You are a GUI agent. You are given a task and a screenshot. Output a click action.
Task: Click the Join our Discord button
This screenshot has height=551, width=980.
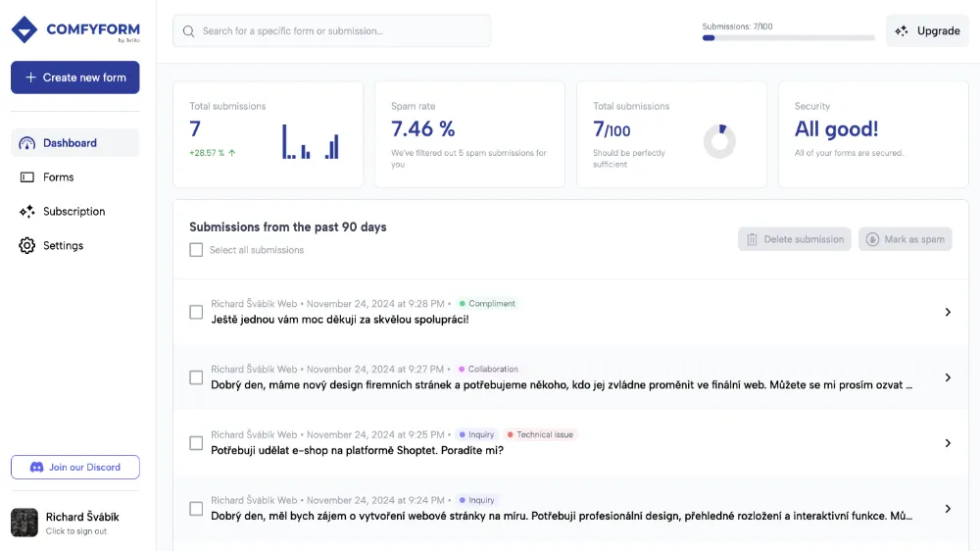pos(75,468)
